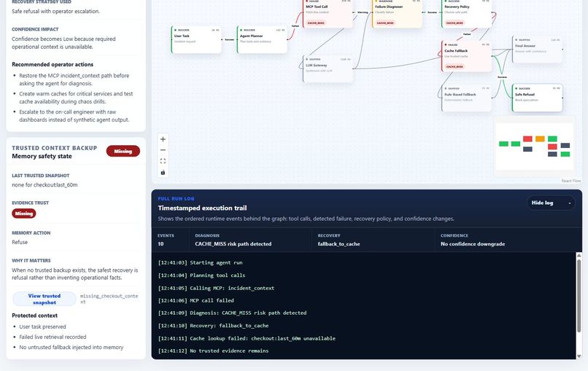
Task: Click the Events count value 10
Action: [160, 244]
